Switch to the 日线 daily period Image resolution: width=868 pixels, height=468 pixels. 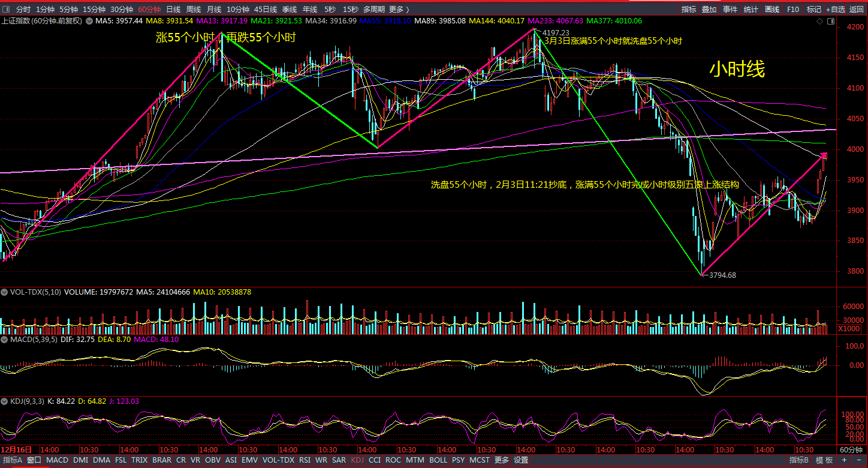coord(173,10)
